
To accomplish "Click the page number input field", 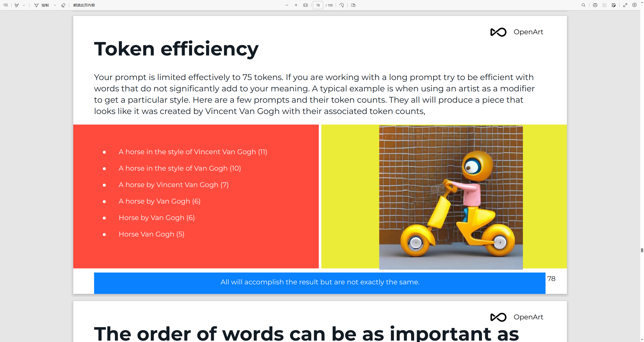I will pos(318,5).
